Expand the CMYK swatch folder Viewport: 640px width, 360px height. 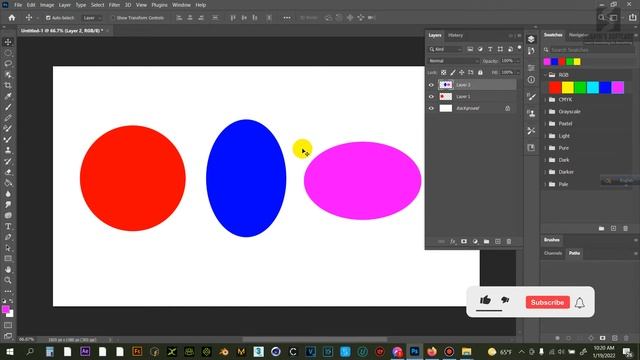546,100
